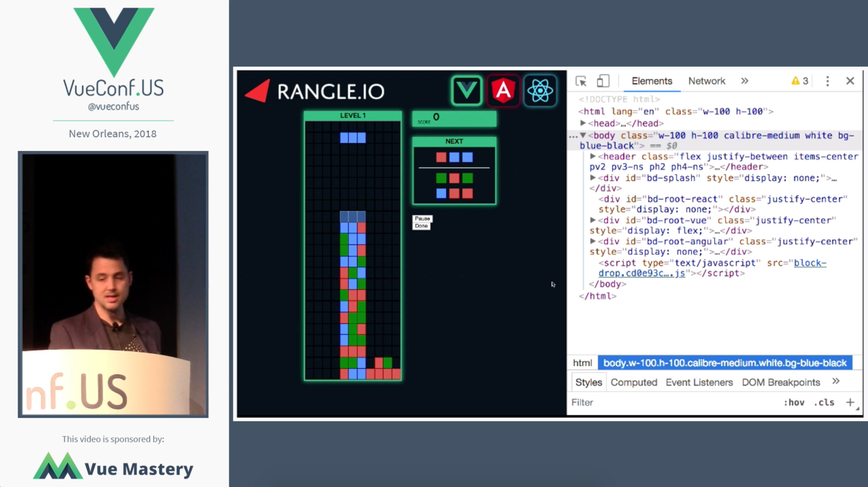Open the Computed tab
Viewport: 868px width, 487px height.
[x=634, y=382]
